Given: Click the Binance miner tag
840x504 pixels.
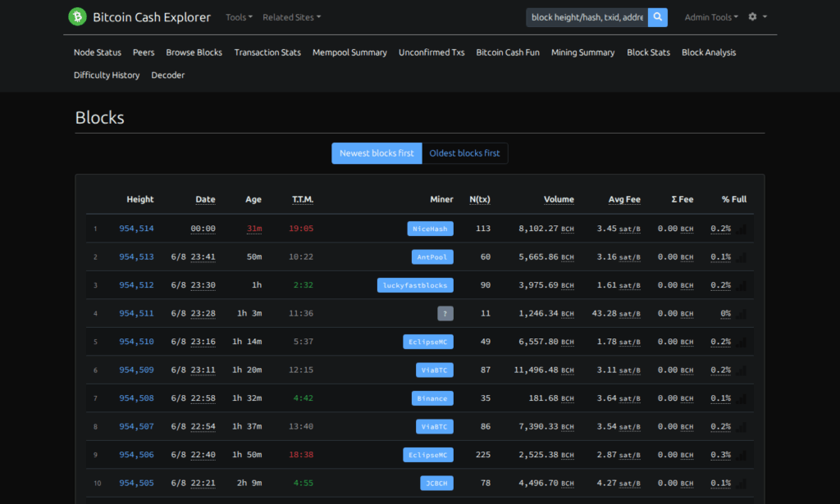Looking at the screenshot, I should pos(432,398).
